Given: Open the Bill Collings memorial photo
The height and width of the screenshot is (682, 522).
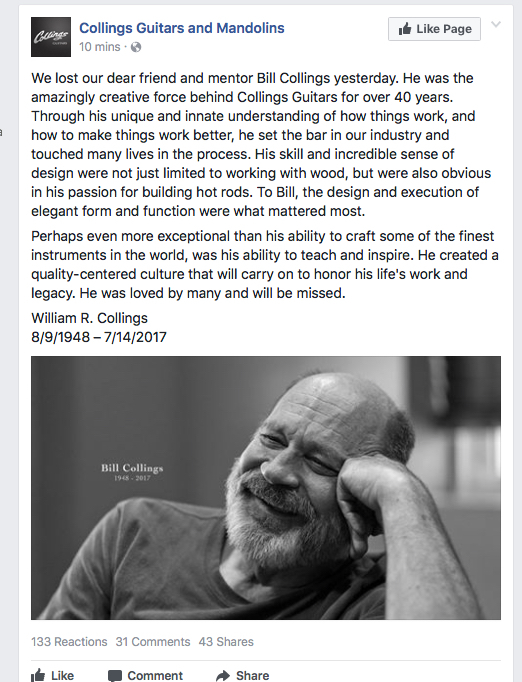Looking at the screenshot, I should coord(266,488).
